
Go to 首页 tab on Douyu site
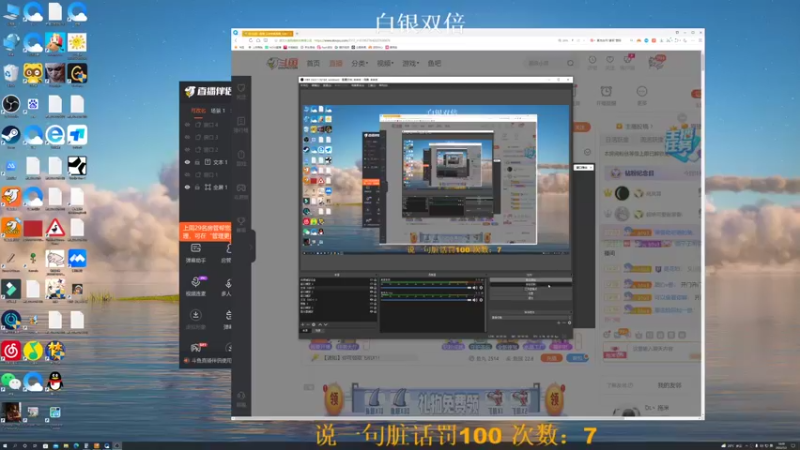click(313, 63)
